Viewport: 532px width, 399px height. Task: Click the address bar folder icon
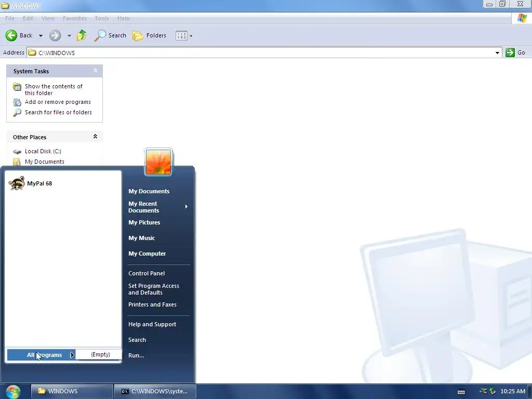(x=32, y=52)
